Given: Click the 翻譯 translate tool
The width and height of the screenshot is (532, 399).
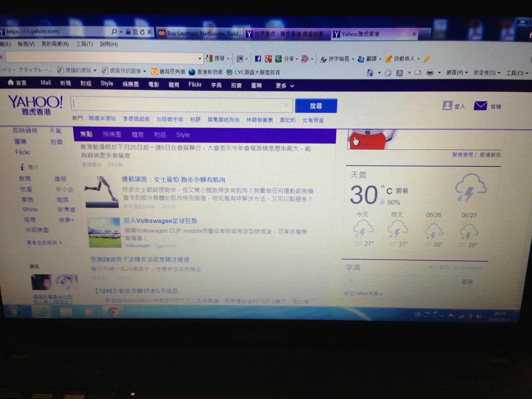Looking at the screenshot, I should (367, 59).
